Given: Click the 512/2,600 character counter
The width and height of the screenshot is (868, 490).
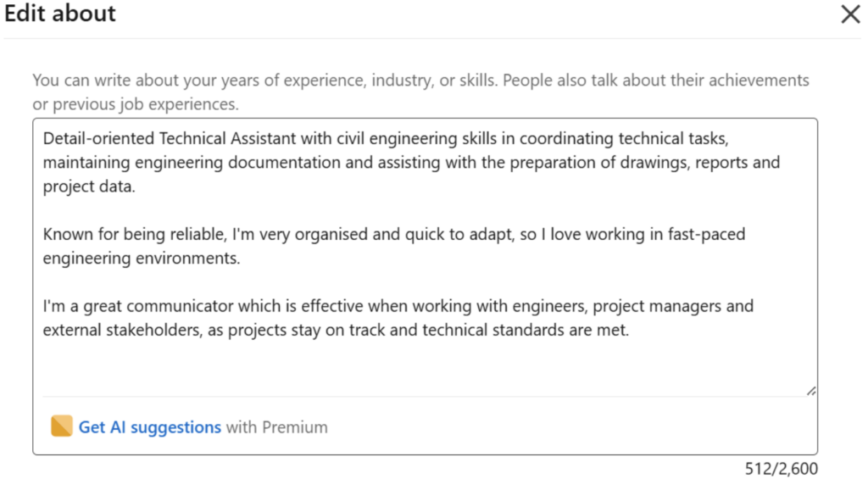Looking at the screenshot, I should click(782, 469).
